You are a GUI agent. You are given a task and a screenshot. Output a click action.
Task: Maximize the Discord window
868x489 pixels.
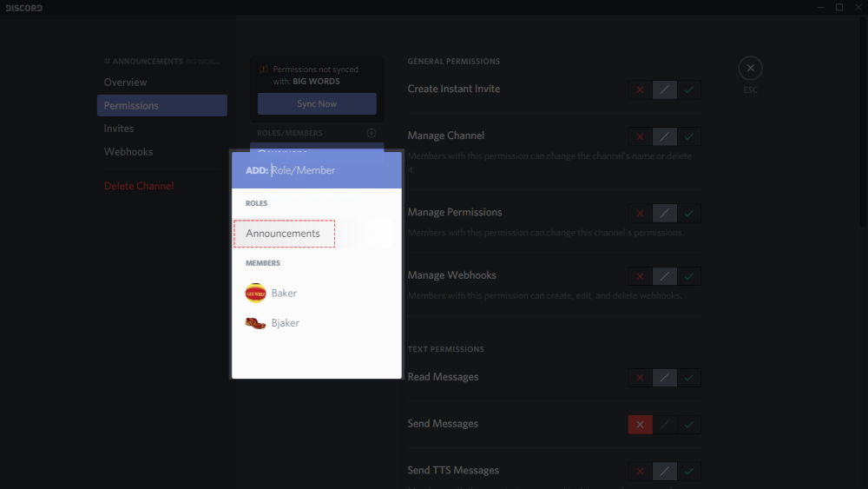[x=839, y=7]
